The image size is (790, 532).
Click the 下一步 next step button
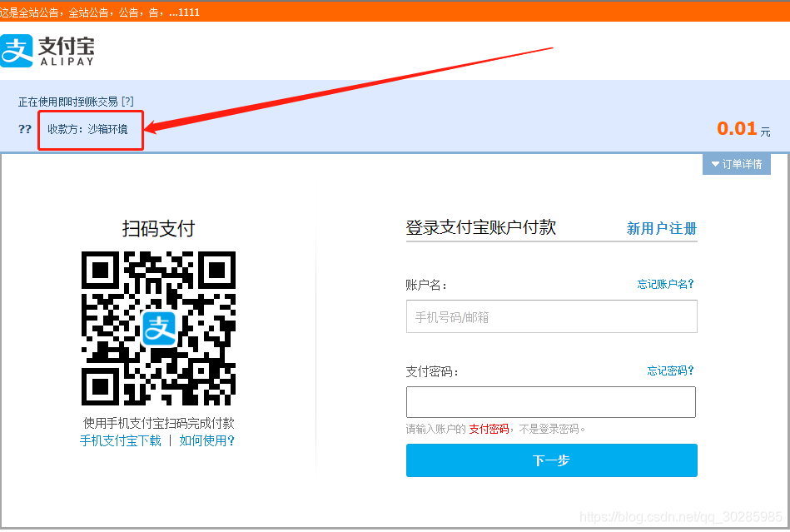[552, 460]
